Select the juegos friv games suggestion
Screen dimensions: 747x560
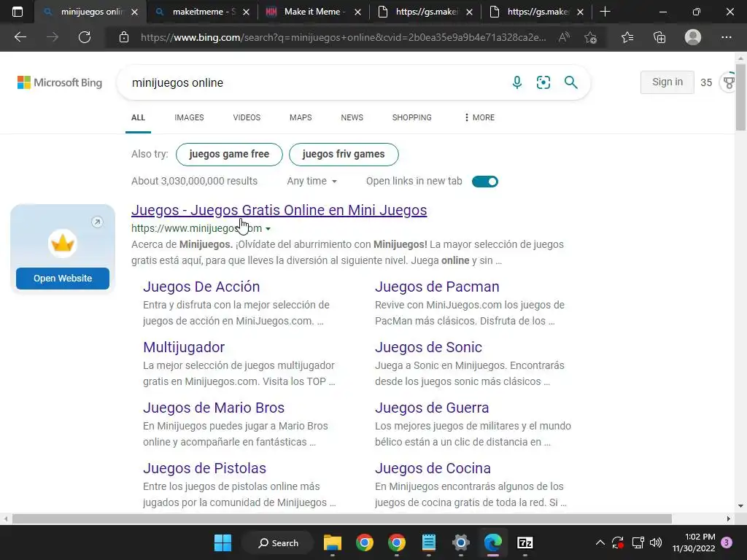[x=344, y=155]
